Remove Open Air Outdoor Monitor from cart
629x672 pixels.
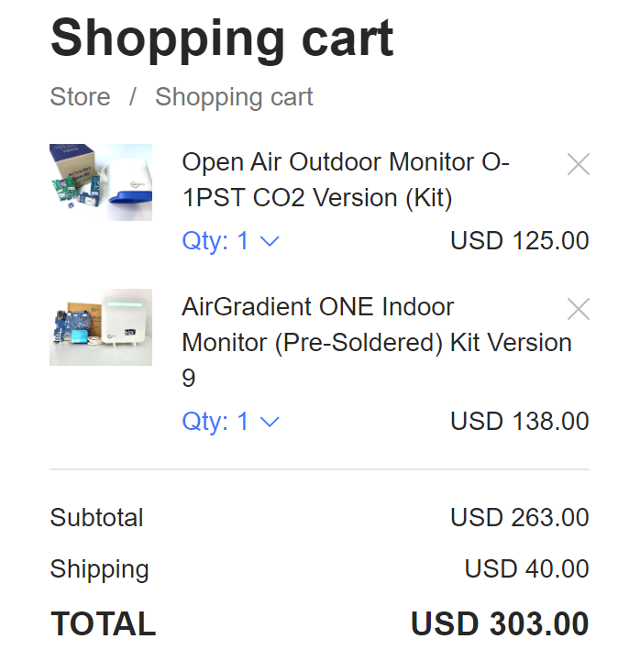click(578, 164)
